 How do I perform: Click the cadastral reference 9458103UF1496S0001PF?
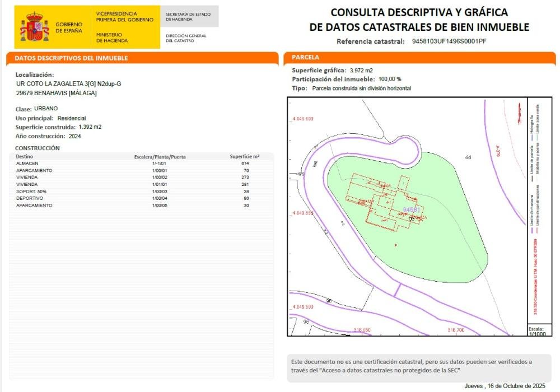(x=449, y=41)
